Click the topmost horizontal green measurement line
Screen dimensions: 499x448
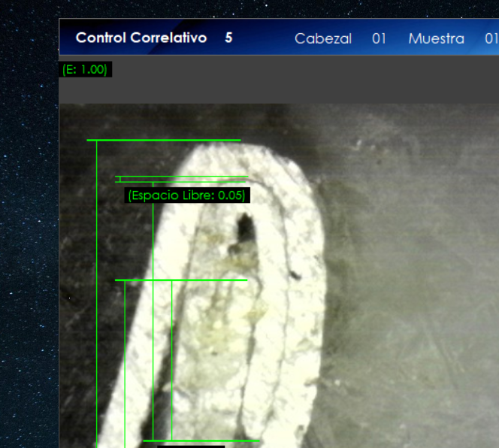[163, 140]
